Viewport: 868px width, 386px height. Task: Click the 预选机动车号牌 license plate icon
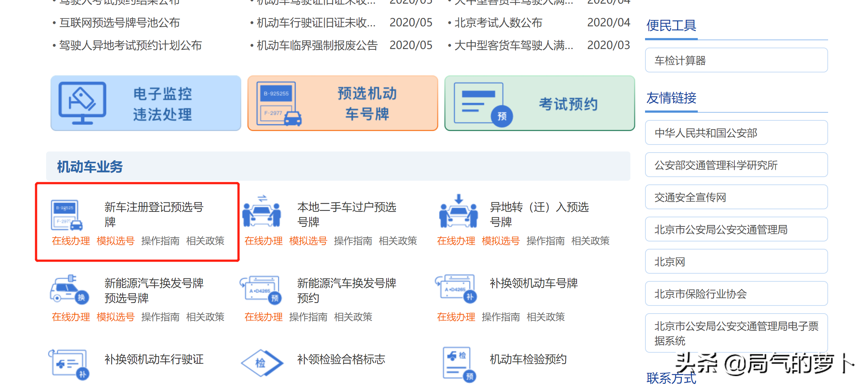(279, 104)
